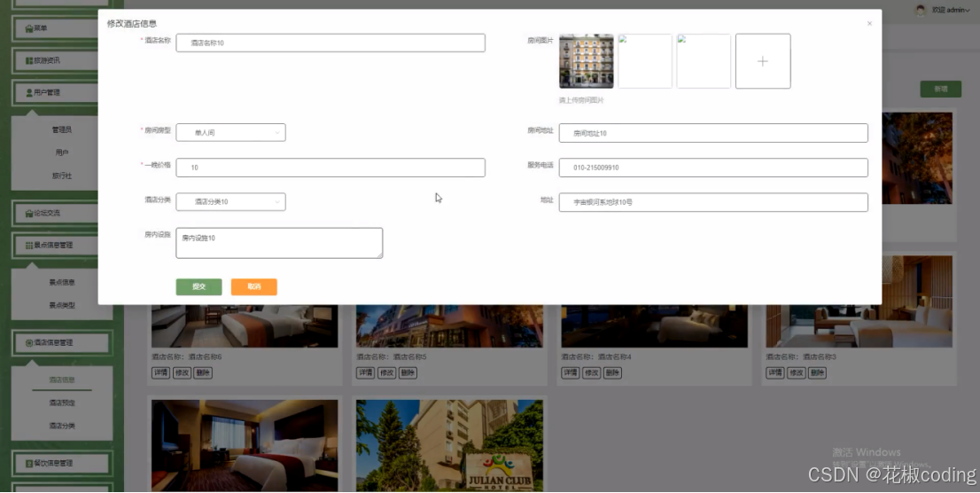Click the Julian Club Hotel card image
The width and height of the screenshot is (980, 493).
tap(449, 445)
